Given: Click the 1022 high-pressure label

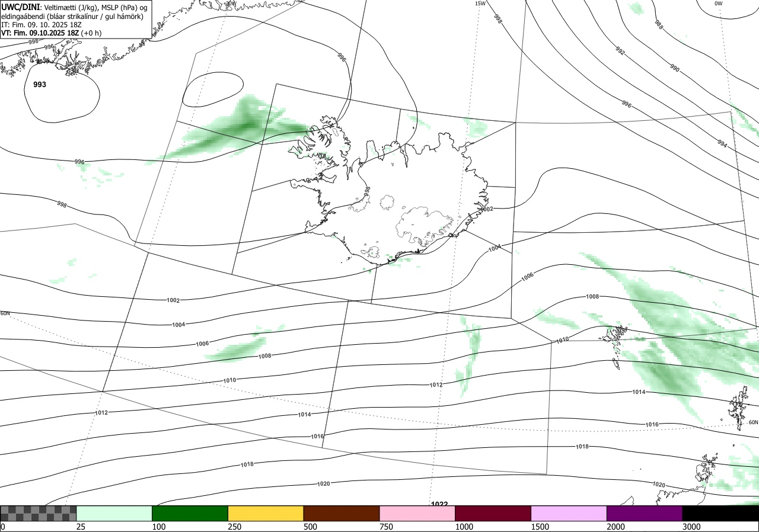Looking at the screenshot, I should pyautogui.click(x=439, y=504).
